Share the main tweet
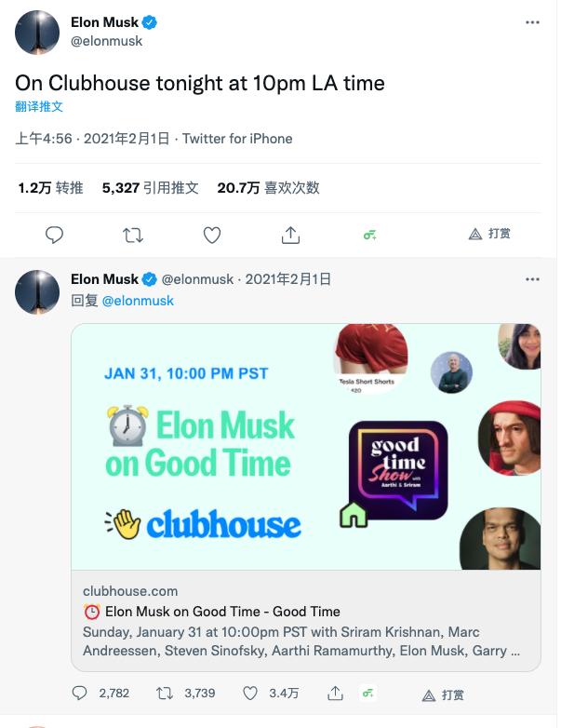 290,235
